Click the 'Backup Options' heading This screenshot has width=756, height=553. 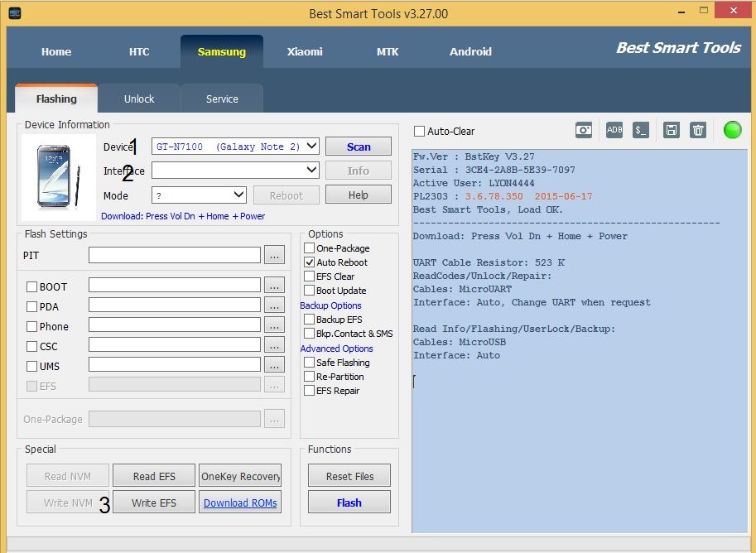coord(330,305)
